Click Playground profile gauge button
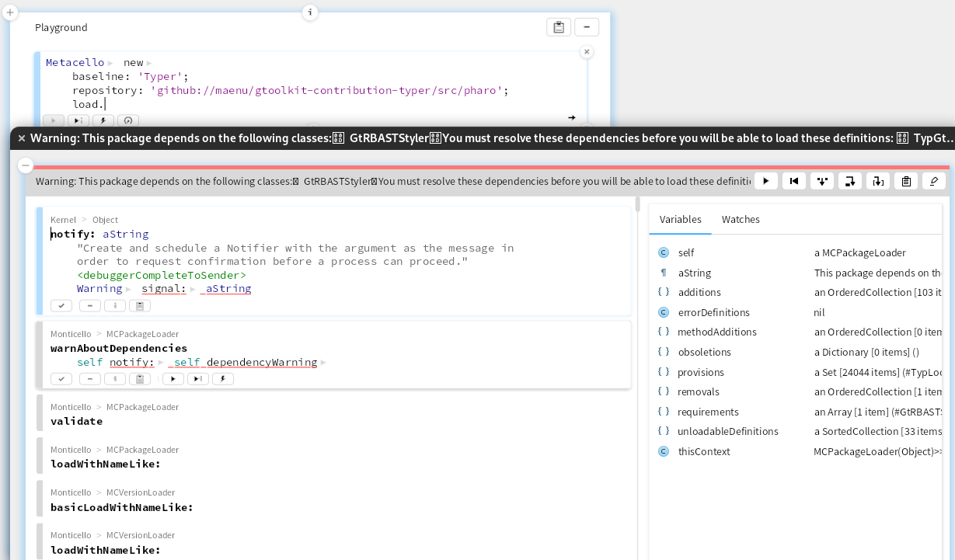This screenshot has width=955, height=560. point(128,120)
